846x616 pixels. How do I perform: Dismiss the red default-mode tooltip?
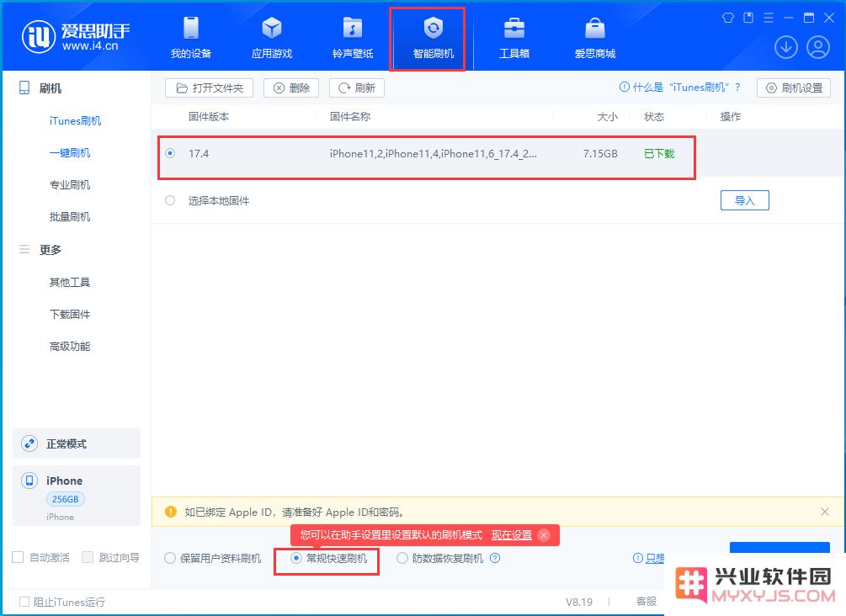pyautogui.click(x=544, y=535)
